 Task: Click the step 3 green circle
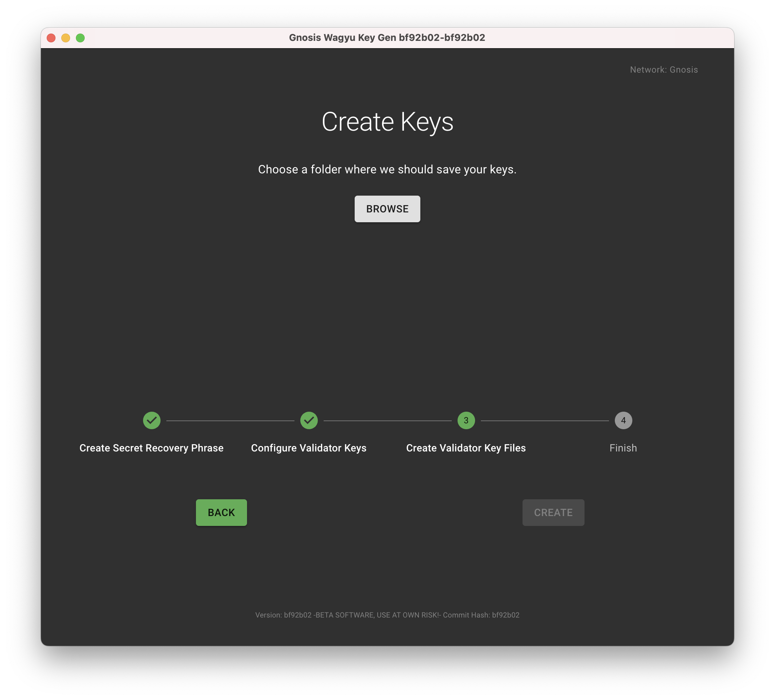[x=466, y=420]
